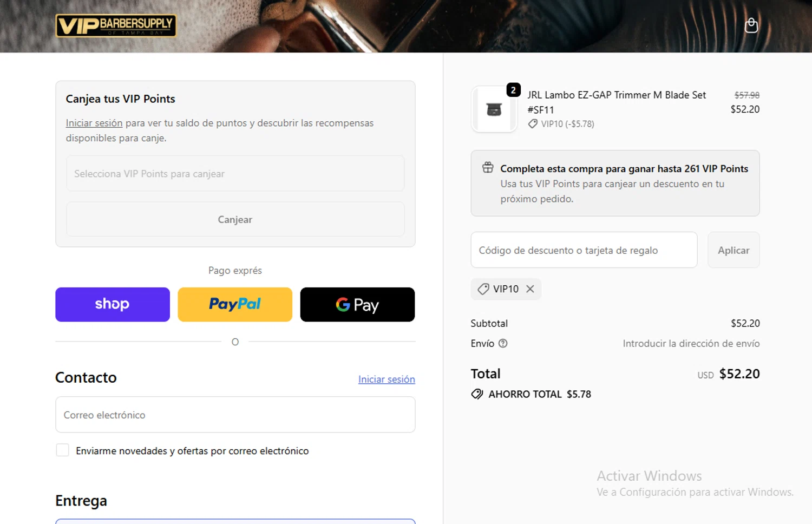Viewport: 812px width, 524px height.
Task: Open the VIP Points selection dropdown
Action: coord(235,173)
